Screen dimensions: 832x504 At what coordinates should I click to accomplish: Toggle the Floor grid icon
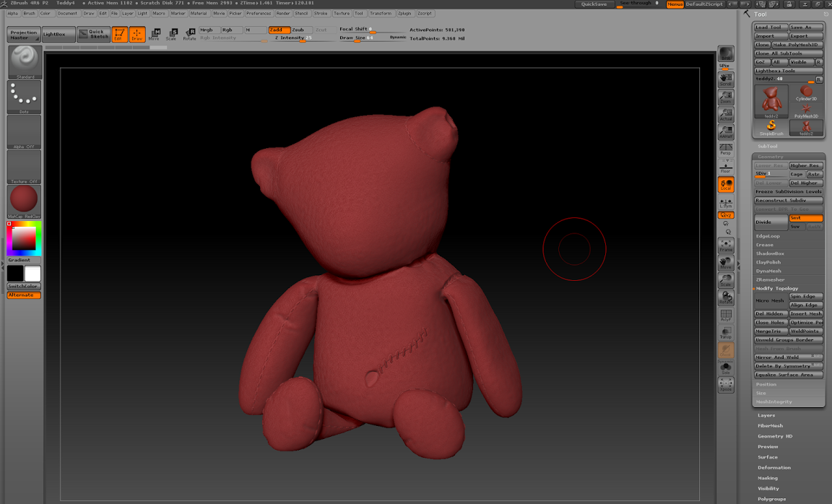[x=726, y=168]
